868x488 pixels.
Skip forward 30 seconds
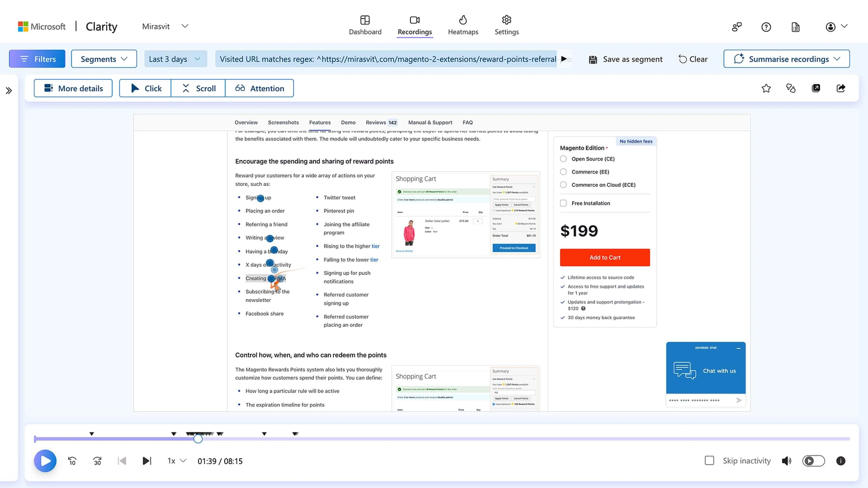pos(97,461)
